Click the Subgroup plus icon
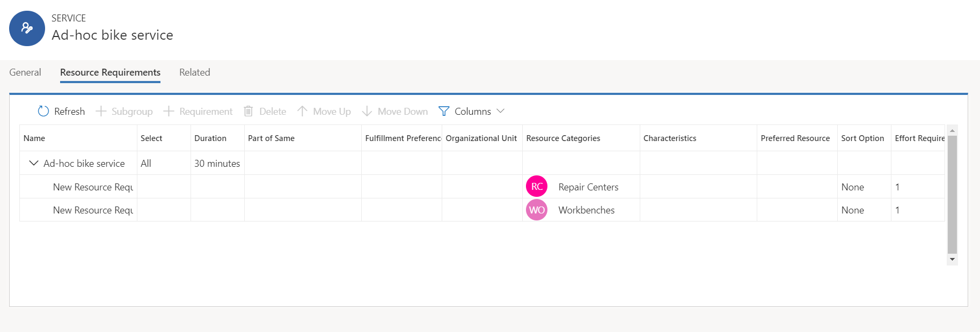The width and height of the screenshot is (980, 332). click(x=101, y=111)
